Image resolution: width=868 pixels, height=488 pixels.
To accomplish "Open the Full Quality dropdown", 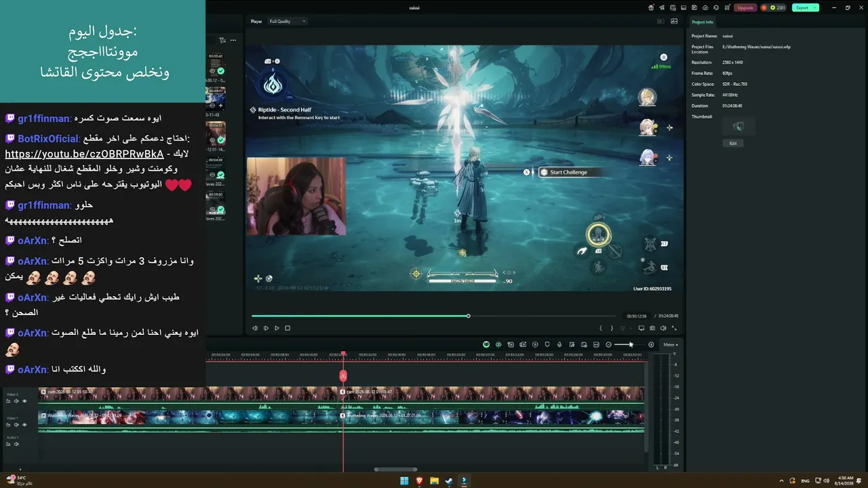I will [288, 21].
